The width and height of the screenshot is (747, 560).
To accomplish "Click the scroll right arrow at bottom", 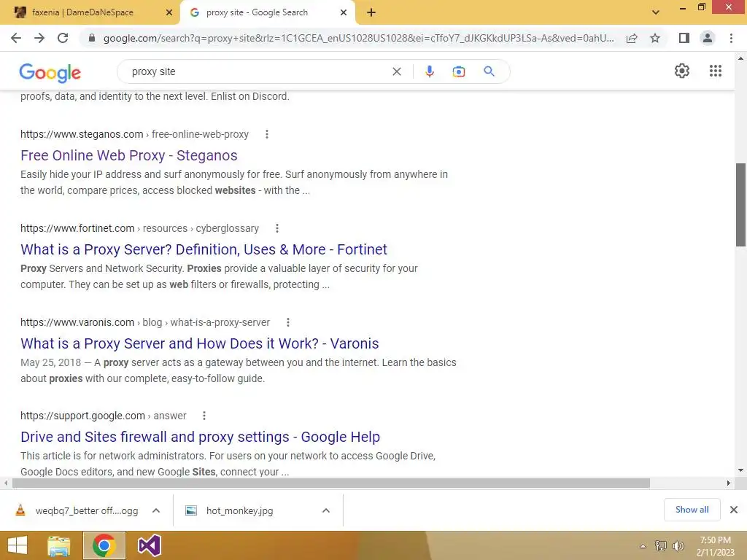I will coord(729,483).
